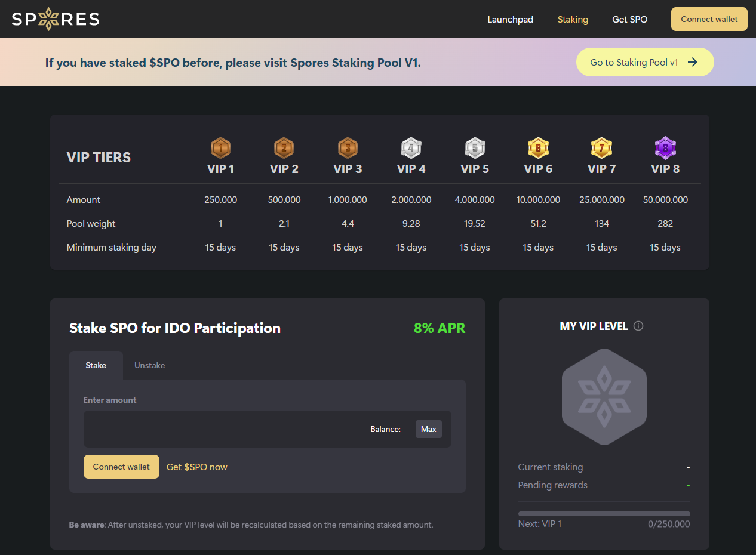The image size is (756, 555).
Task: Click the Spores logo in header
Action: coord(56,19)
